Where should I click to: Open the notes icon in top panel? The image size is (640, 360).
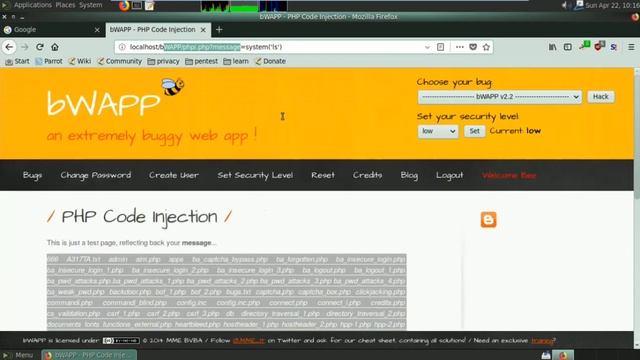pyautogui.click(x=149, y=5)
